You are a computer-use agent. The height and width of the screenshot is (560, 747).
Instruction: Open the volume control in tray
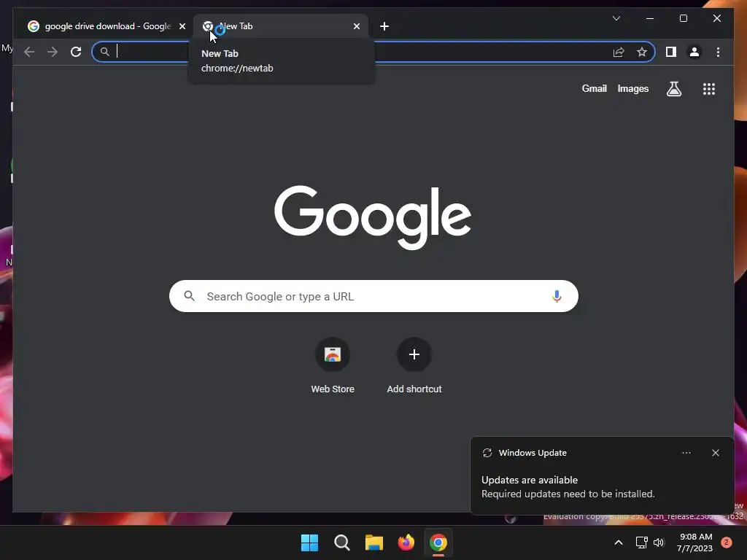[659, 542]
